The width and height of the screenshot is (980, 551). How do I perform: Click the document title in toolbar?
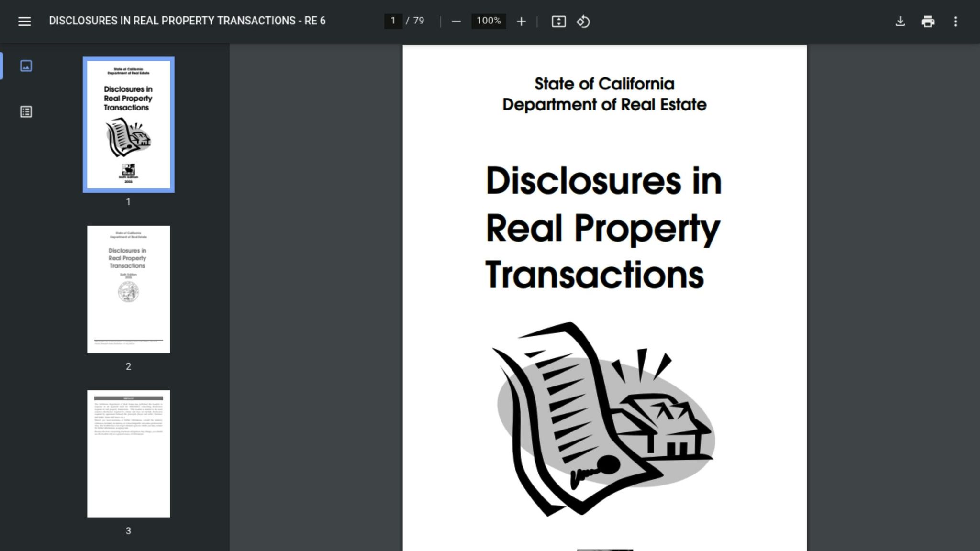(x=187, y=21)
